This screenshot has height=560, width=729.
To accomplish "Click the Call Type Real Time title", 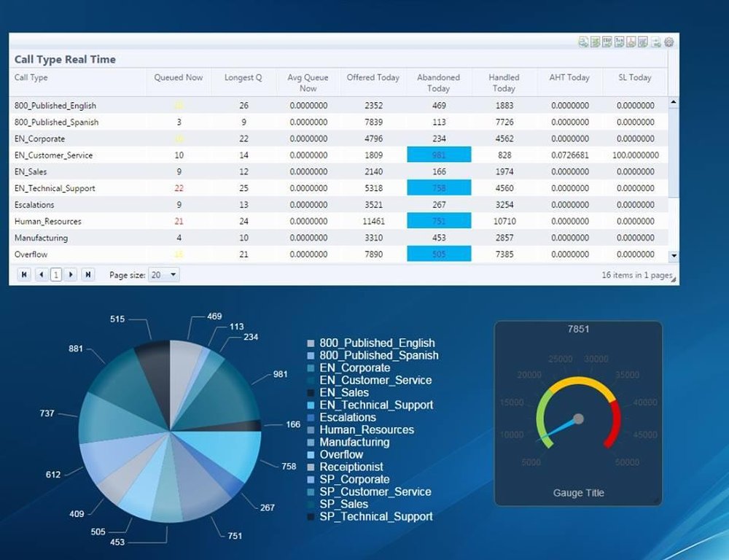I will tap(65, 60).
